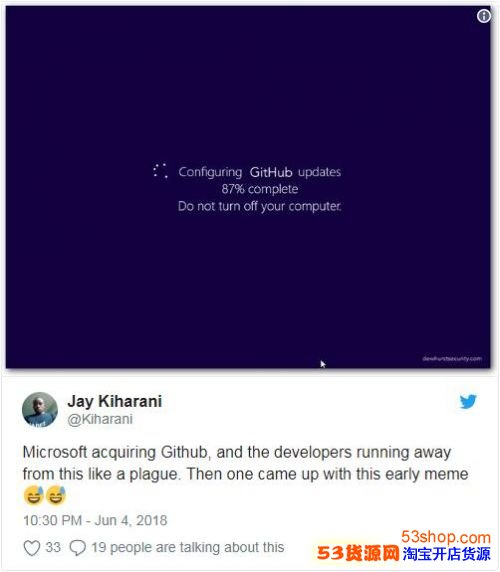500x572 pixels.
Task: Click the 'Configuring GitHub updates' text
Action: pos(259,172)
